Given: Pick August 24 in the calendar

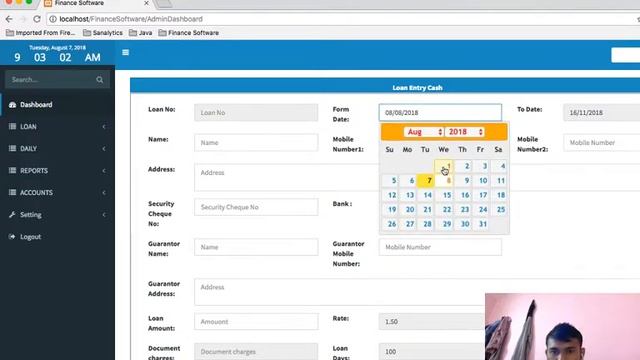Looking at the screenshot, I should coord(479,209).
